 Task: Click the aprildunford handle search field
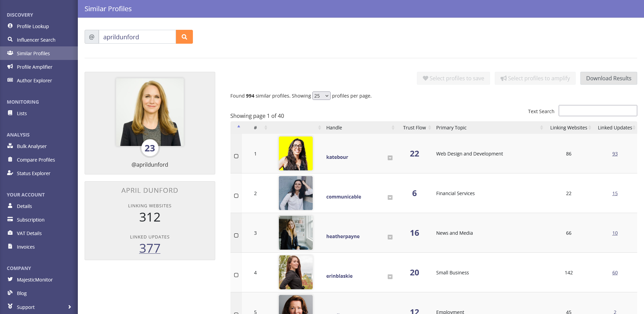click(137, 37)
